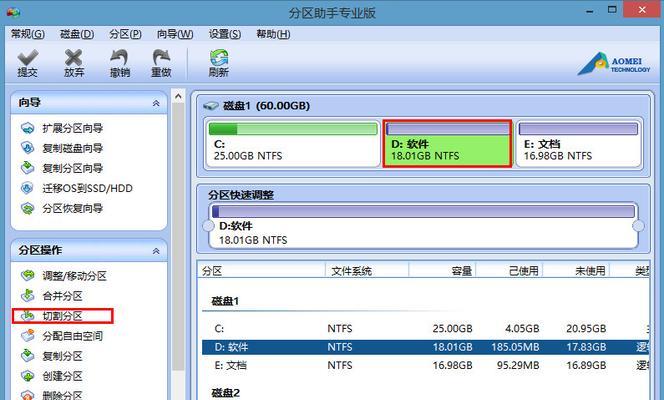664x400 pixels.
Task: Select the 调整/移动分区 link
Action: [x=74, y=276]
